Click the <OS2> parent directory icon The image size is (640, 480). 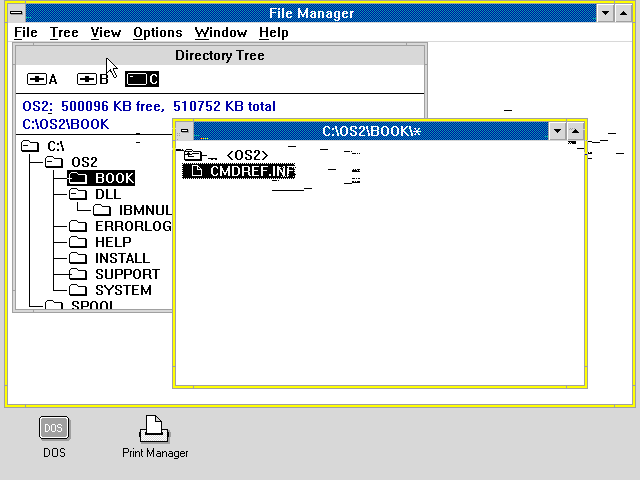coord(193,155)
